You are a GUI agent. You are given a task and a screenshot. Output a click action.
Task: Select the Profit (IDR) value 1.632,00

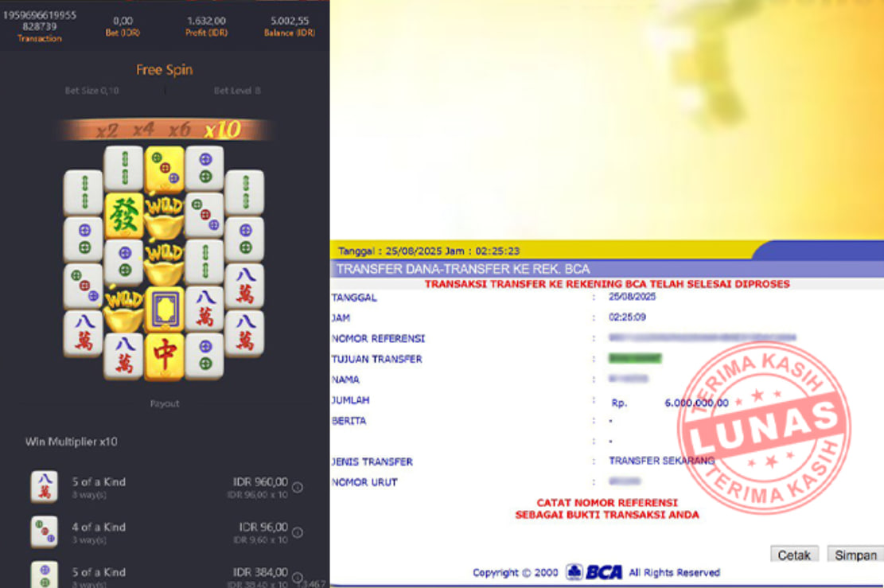click(206, 21)
